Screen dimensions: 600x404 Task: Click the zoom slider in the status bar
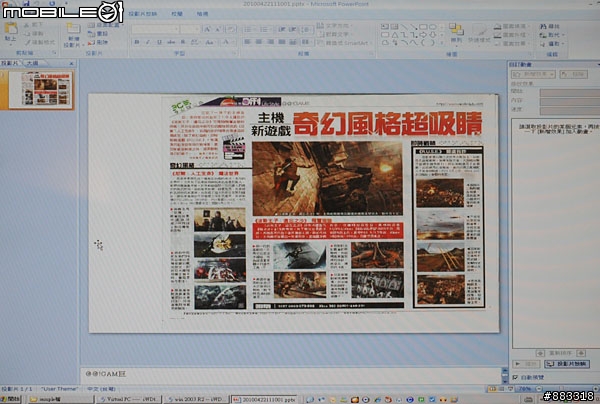coord(562,389)
